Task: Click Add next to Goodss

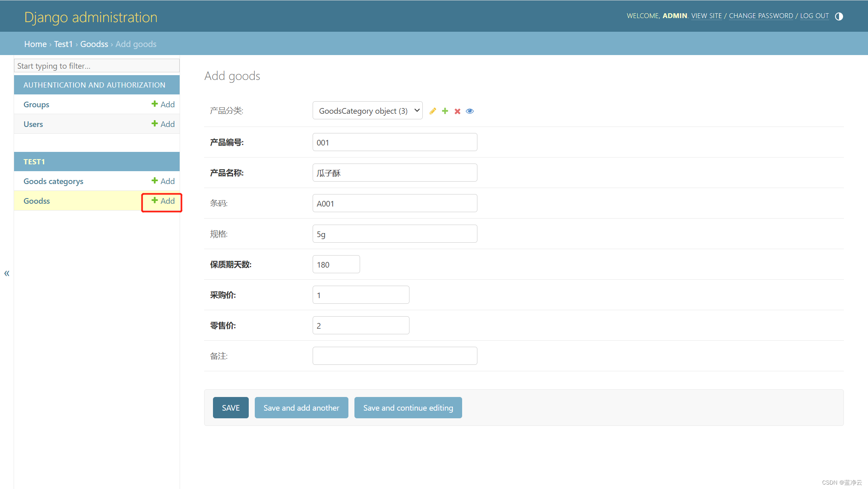Action: click(x=163, y=201)
